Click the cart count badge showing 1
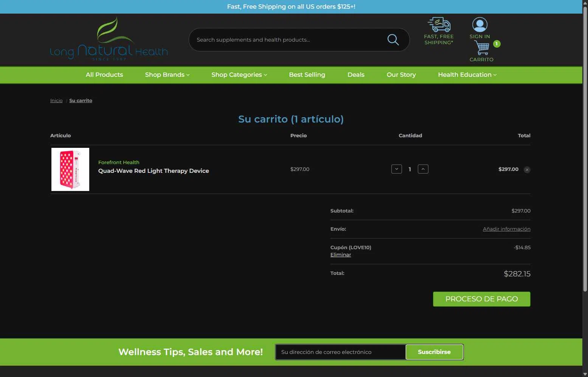The image size is (588, 377). click(x=496, y=44)
